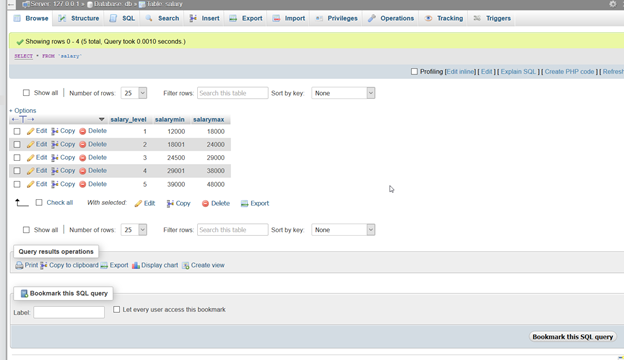This screenshot has width=624, height=360.
Task: Tick the checkbox for salary level 2 row
Action: (x=17, y=144)
